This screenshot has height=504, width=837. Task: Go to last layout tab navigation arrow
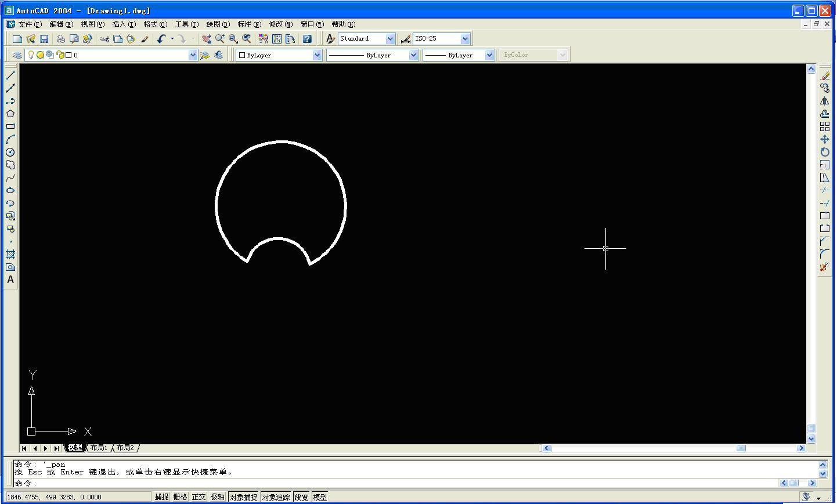pyautogui.click(x=56, y=448)
